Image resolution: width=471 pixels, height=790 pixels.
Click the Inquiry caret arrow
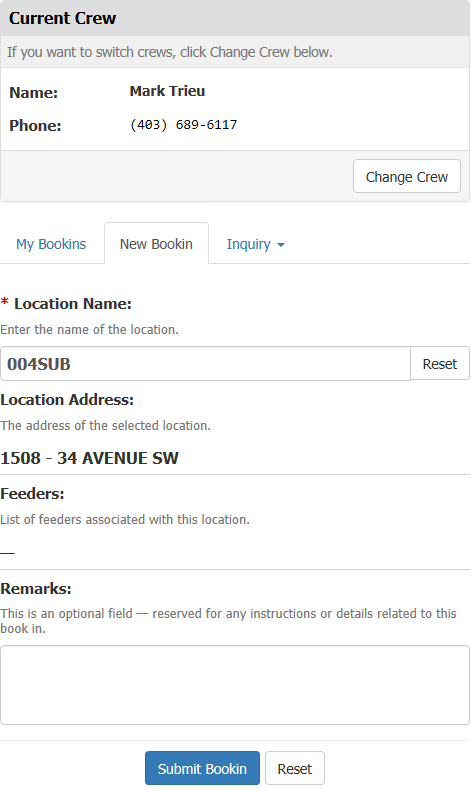coord(281,245)
